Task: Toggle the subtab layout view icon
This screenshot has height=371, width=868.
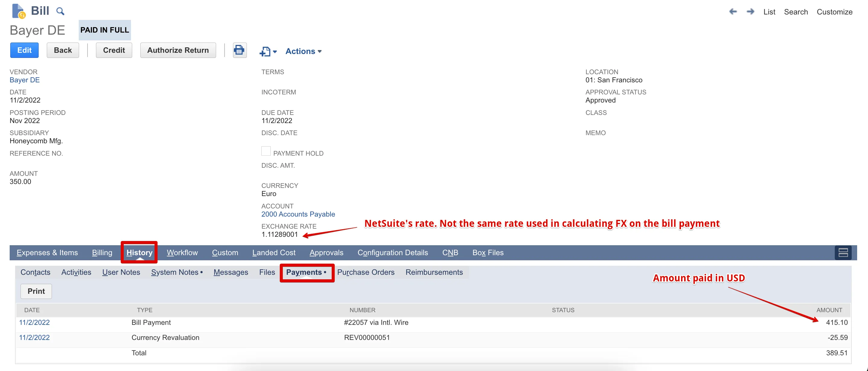Action: click(843, 252)
